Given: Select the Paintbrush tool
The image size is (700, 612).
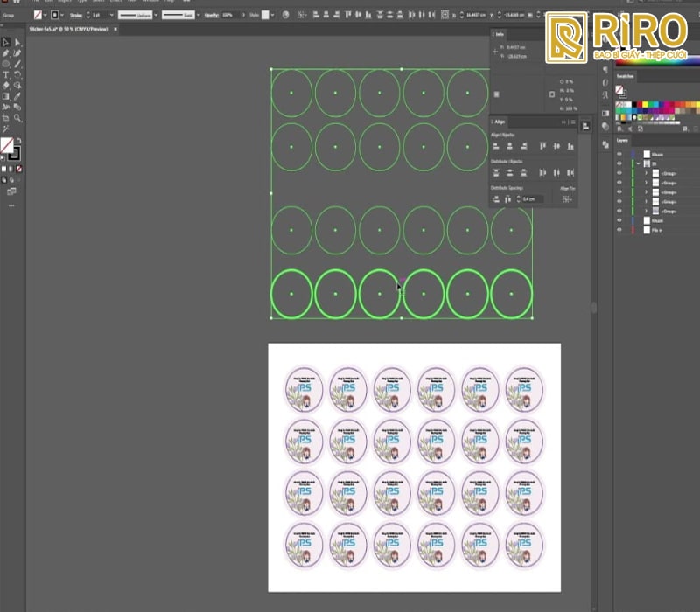Looking at the screenshot, I should click(17, 64).
